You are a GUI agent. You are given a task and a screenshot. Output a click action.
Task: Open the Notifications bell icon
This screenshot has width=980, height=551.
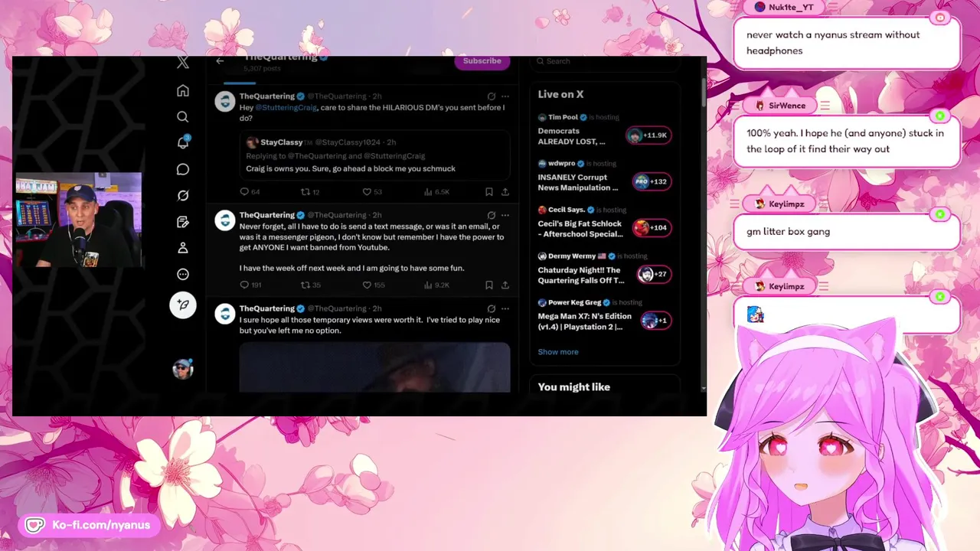183,143
